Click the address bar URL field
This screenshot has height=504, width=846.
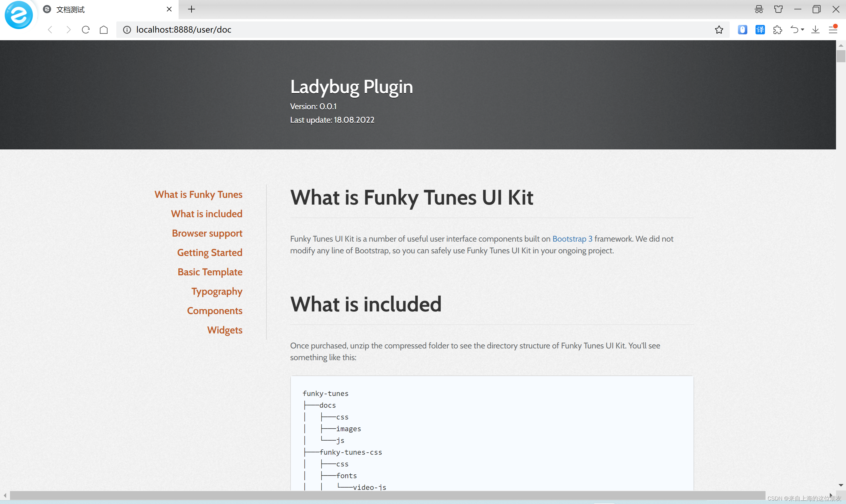(408, 30)
